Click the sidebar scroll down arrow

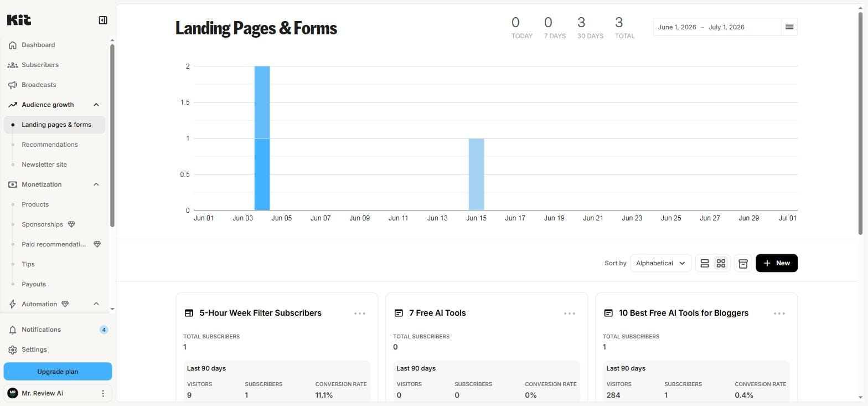point(112,309)
